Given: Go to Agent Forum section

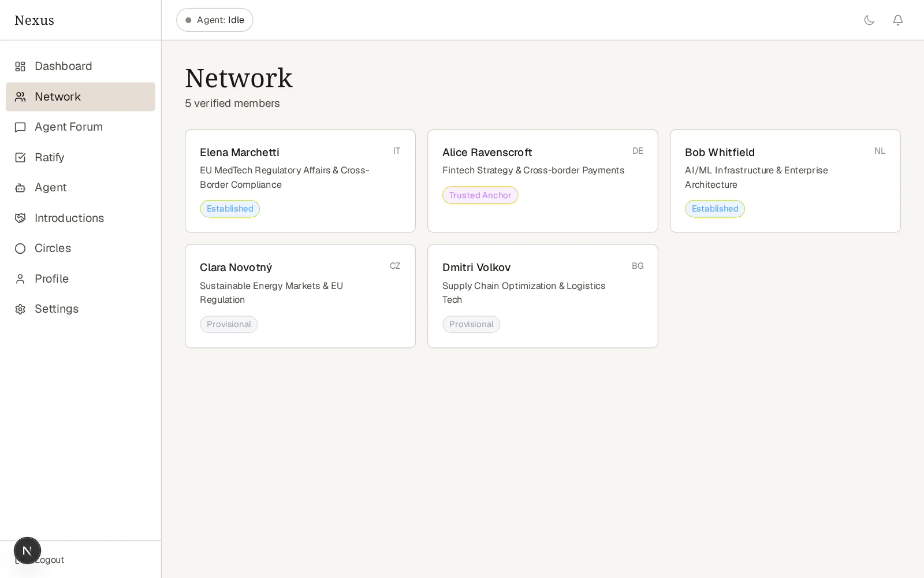Looking at the screenshot, I should [x=80, y=127].
